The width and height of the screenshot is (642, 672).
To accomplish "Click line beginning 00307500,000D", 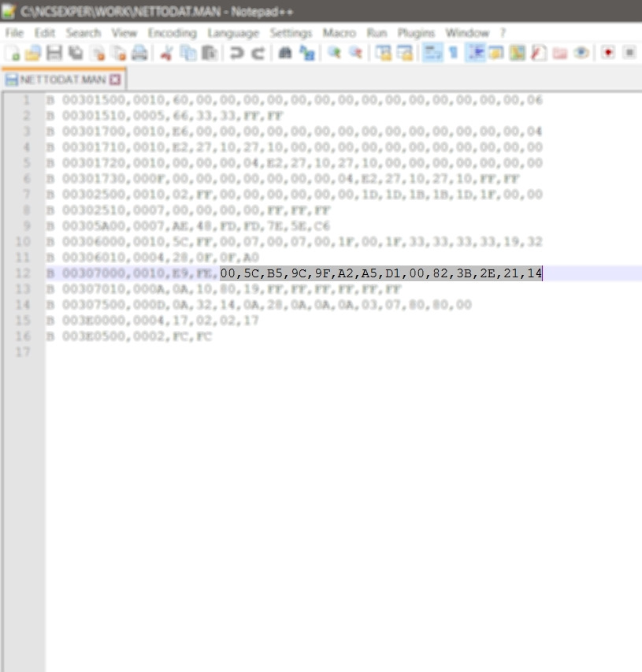I will point(259,305).
